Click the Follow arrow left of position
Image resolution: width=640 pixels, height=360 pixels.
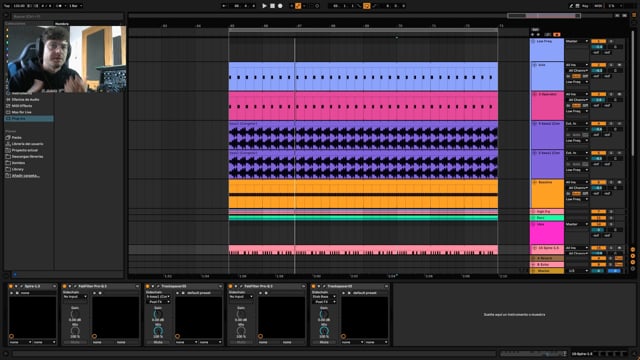click(x=224, y=6)
